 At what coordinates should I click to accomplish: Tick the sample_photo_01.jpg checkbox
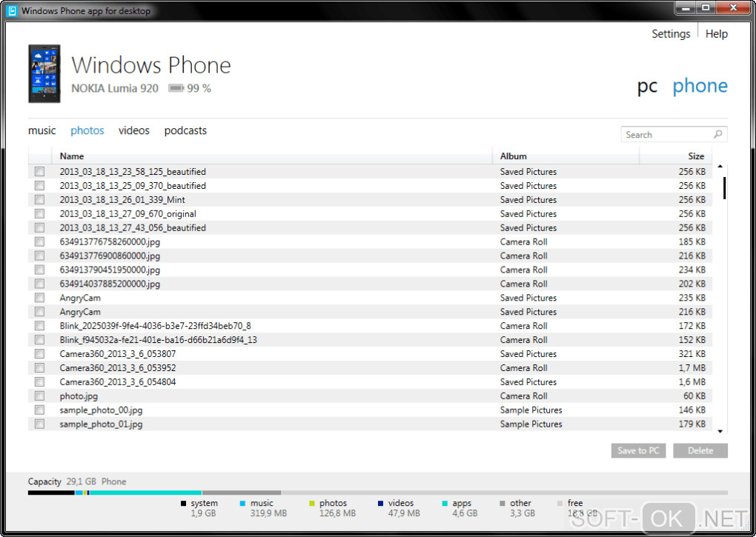tap(39, 424)
